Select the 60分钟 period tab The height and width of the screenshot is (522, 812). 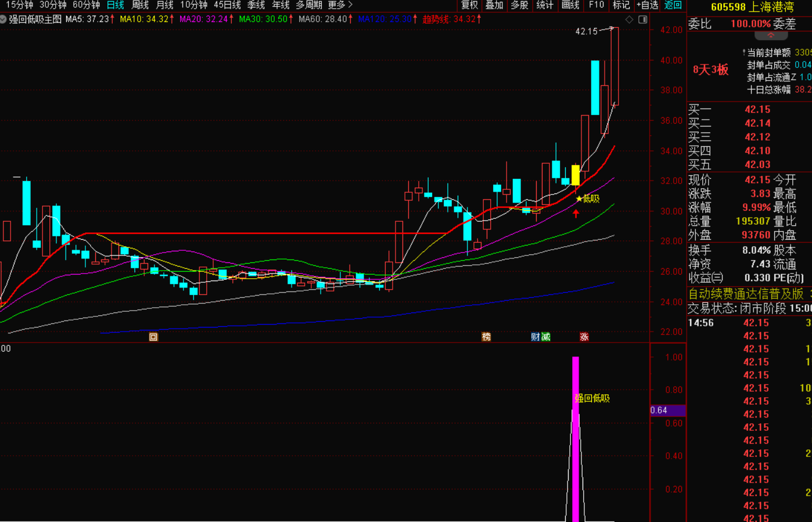click(x=86, y=5)
